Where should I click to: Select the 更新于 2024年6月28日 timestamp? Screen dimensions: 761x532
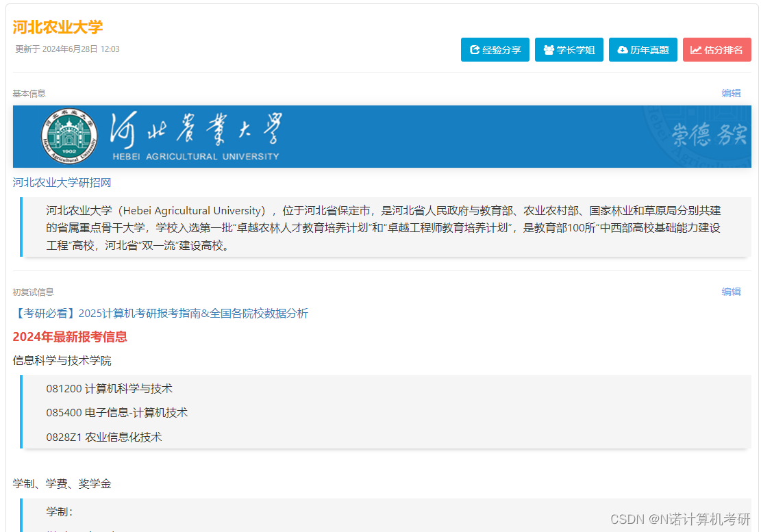coord(67,49)
